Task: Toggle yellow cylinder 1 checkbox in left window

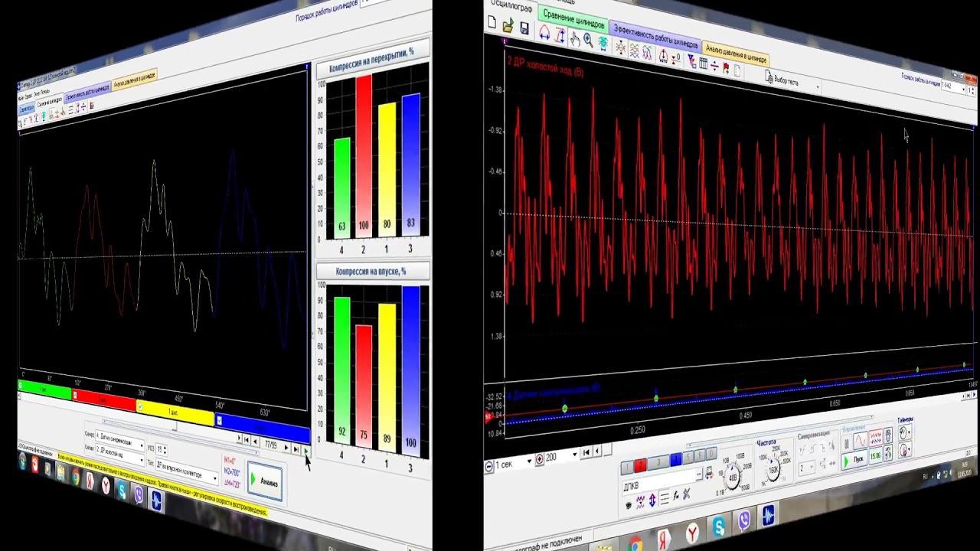Action: [x=140, y=406]
